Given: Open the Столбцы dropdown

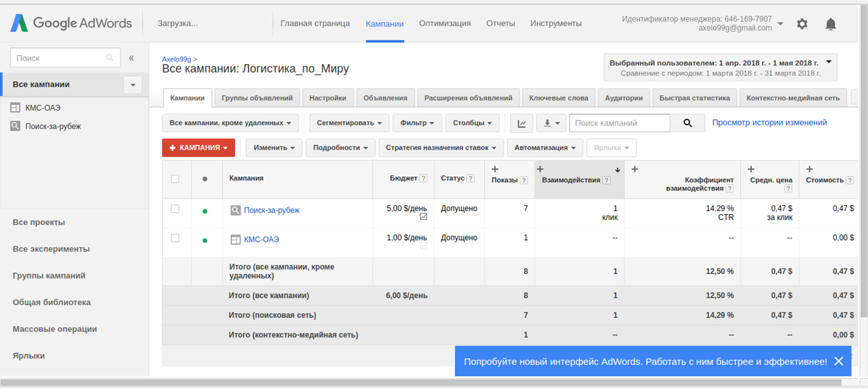Looking at the screenshot, I should [x=473, y=123].
